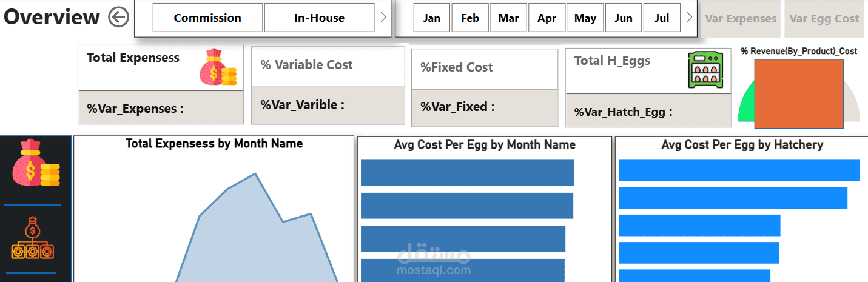The width and height of the screenshot is (868, 282).
Task: Choose May in the month slicer
Action: point(585,18)
